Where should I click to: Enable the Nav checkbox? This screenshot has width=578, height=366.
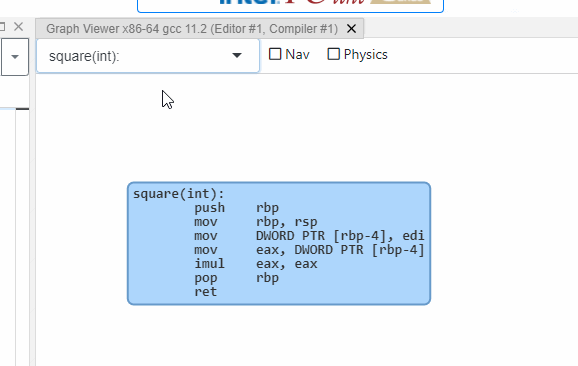pos(275,54)
